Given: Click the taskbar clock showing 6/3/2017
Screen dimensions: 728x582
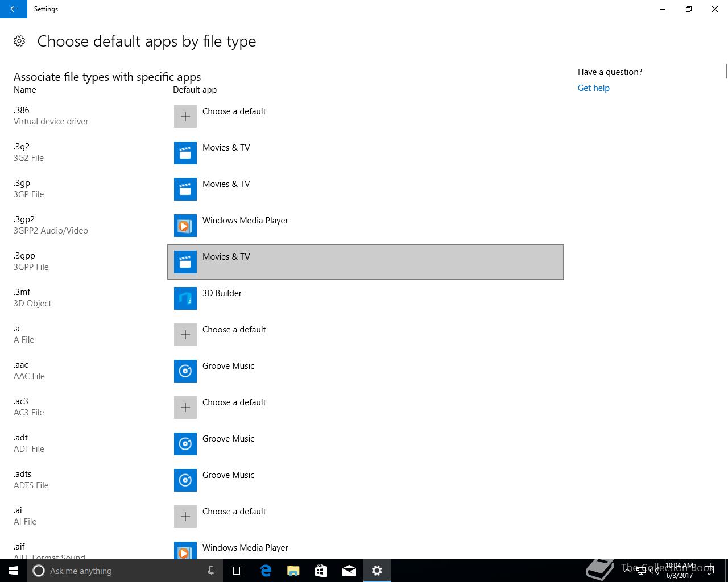Looking at the screenshot, I should (x=680, y=571).
